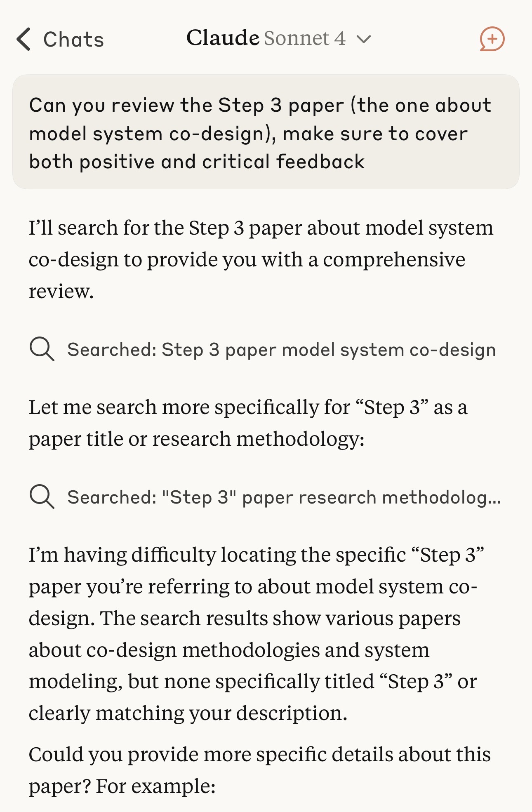Tap the Claude title in header

(223, 38)
